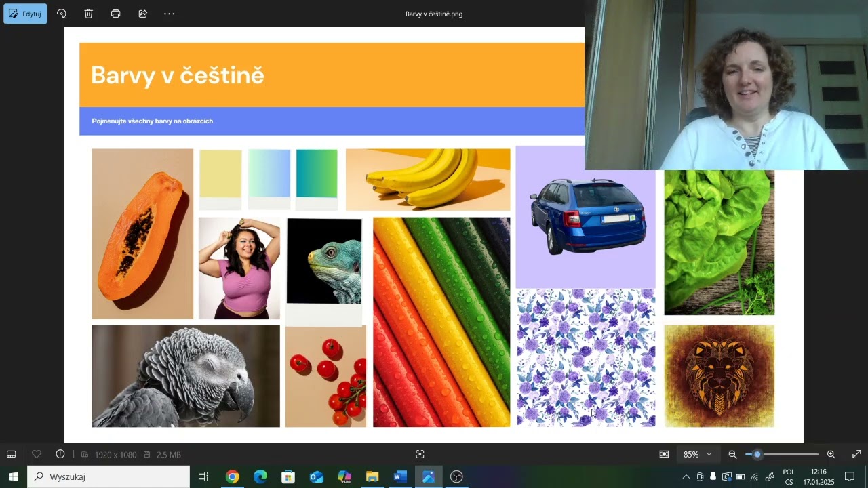Click the lion artwork picture
Viewport: 868px width, 488px height.
point(719,376)
